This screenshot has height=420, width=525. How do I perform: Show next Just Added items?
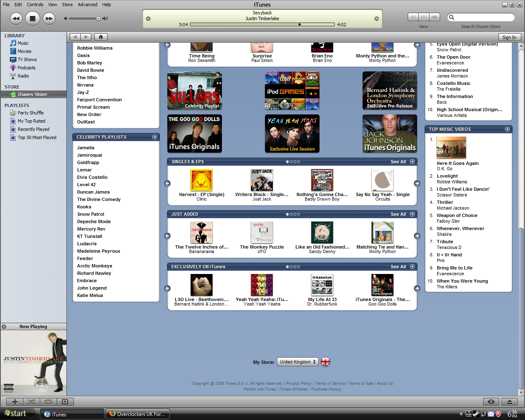click(x=417, y=236)
